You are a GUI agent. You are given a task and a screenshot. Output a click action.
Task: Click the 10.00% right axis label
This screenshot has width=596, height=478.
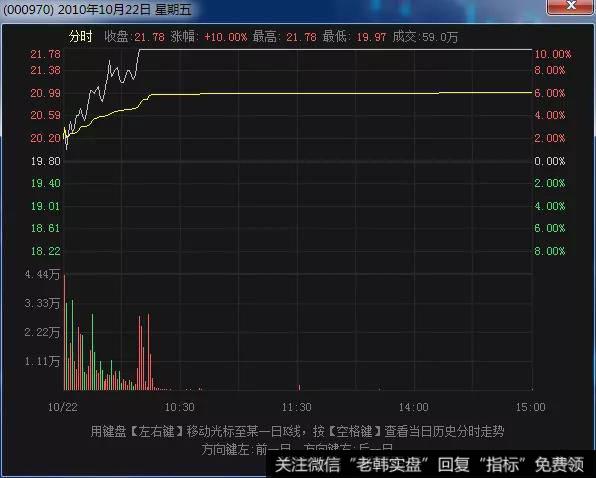click(x=553, y=54)
